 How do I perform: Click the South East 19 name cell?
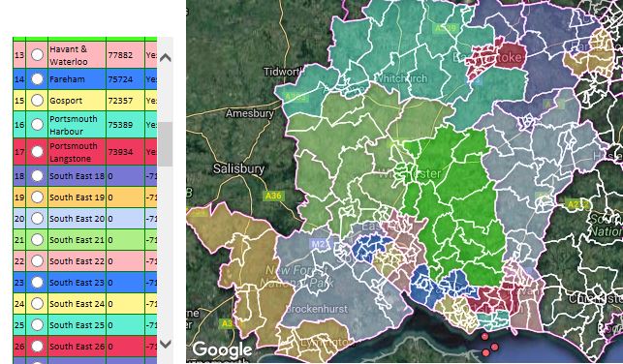[78, 197]
